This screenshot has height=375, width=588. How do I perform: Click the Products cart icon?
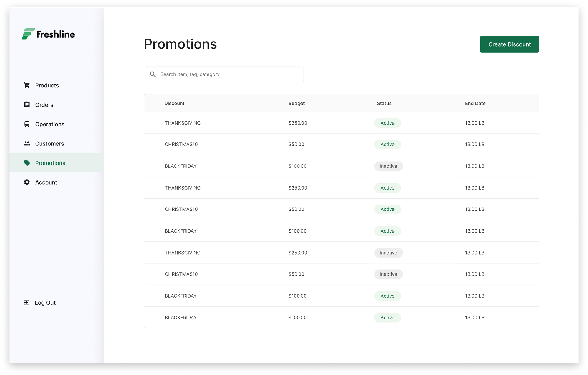[27, 85]
